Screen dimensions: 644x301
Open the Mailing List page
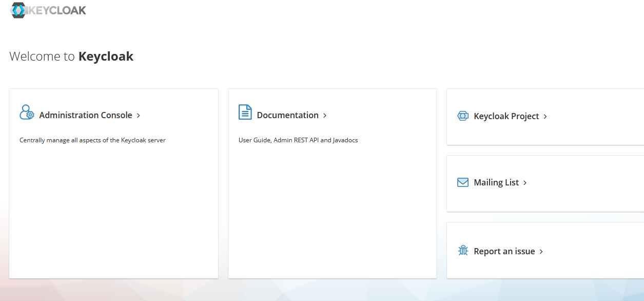(x=496, y=182)
